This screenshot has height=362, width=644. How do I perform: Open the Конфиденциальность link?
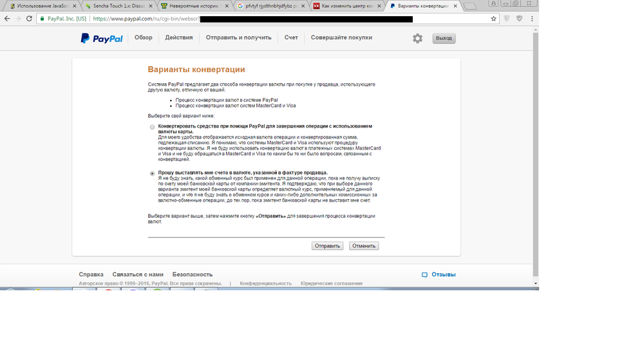pyautogui.click(x=266, y=283)
